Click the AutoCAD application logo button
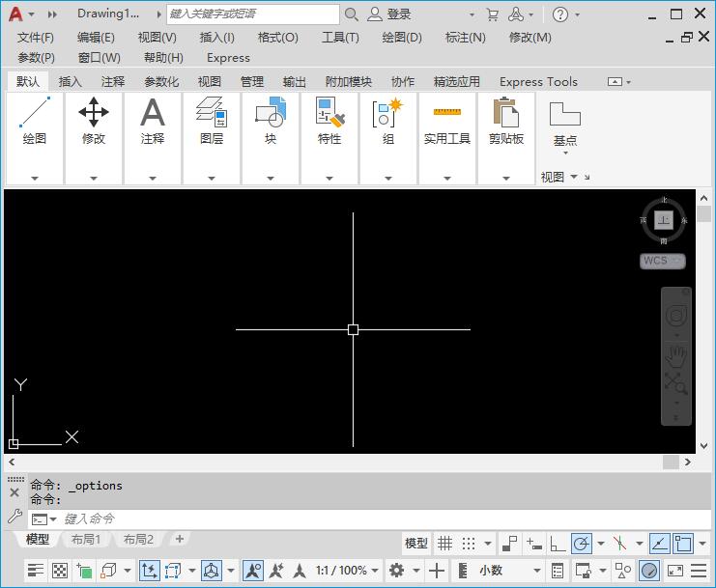The image size is (716, 588). click(x=15, y=14)
